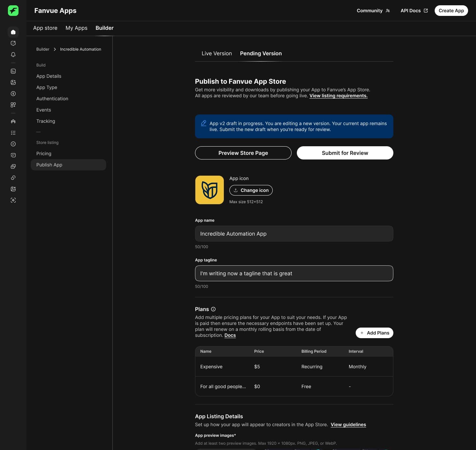Viewport: 476px width, 450px height.
Task: Open the analytics chart icon
Action: tap(13, 71)
